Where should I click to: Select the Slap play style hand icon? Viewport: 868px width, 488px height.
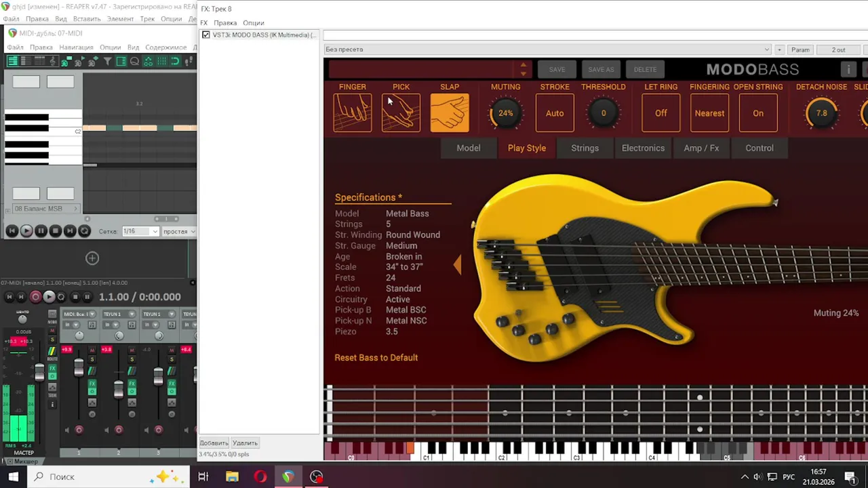pos(450,113)
